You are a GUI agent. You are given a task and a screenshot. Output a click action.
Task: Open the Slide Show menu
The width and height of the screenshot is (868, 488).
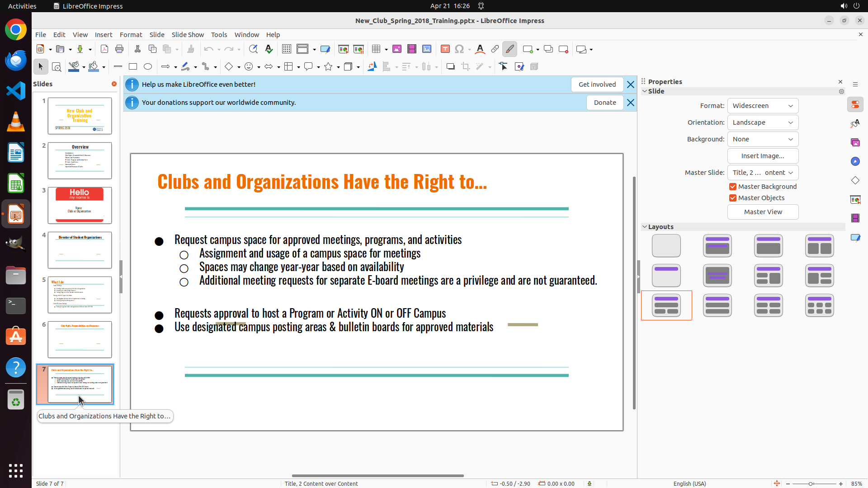click(187, 35)
